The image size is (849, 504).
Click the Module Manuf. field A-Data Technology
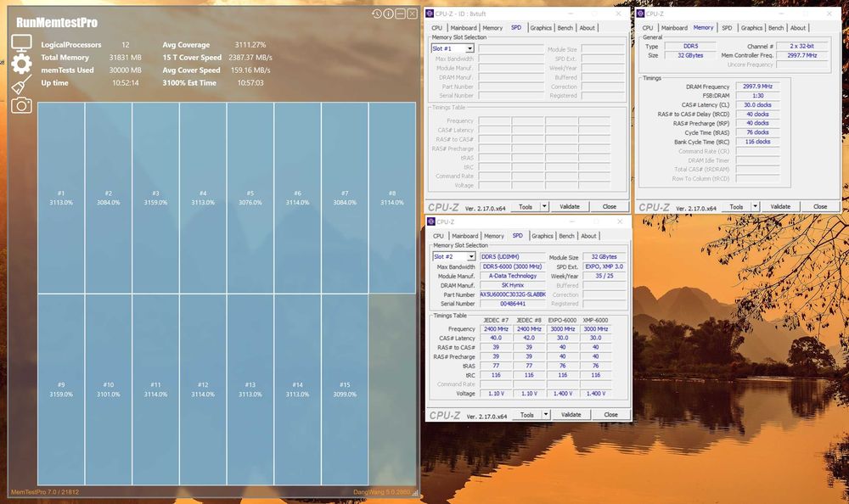[512, 276]
